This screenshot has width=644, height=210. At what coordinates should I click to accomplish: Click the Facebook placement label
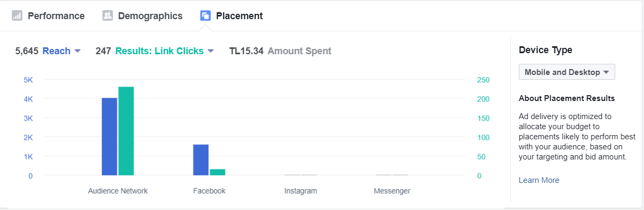coord(209,191)
